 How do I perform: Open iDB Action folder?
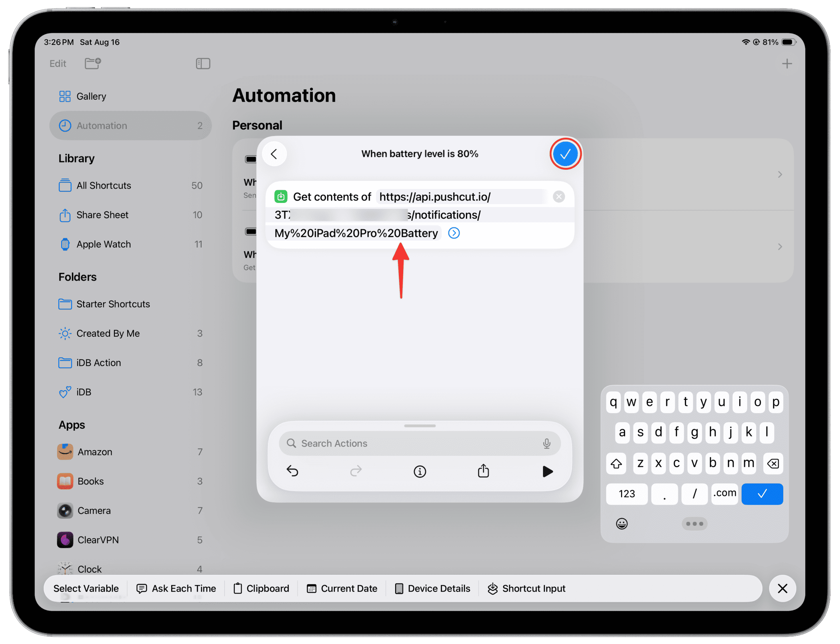(130, 363)
